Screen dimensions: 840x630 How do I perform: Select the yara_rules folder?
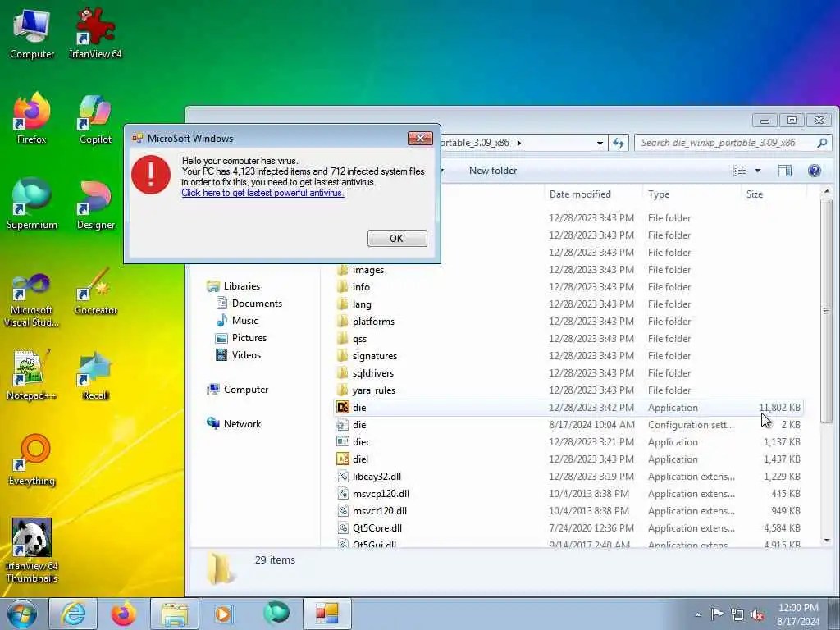tap(568, 390)
